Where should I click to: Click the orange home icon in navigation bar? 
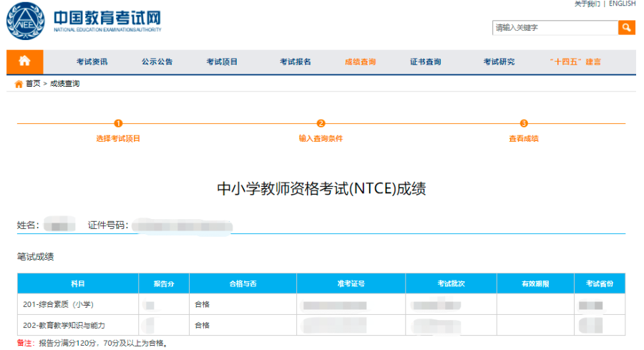[x=24, y=62]
